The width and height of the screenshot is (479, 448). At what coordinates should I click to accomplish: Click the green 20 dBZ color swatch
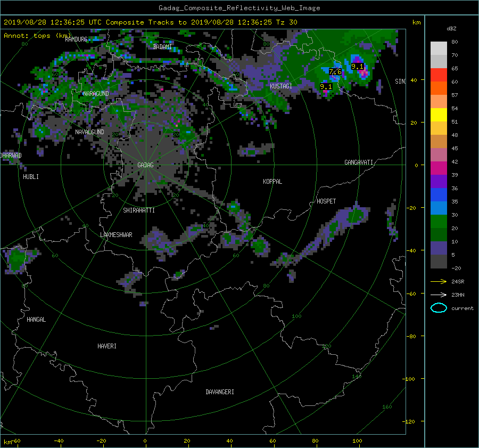click(x=439, y=222)
